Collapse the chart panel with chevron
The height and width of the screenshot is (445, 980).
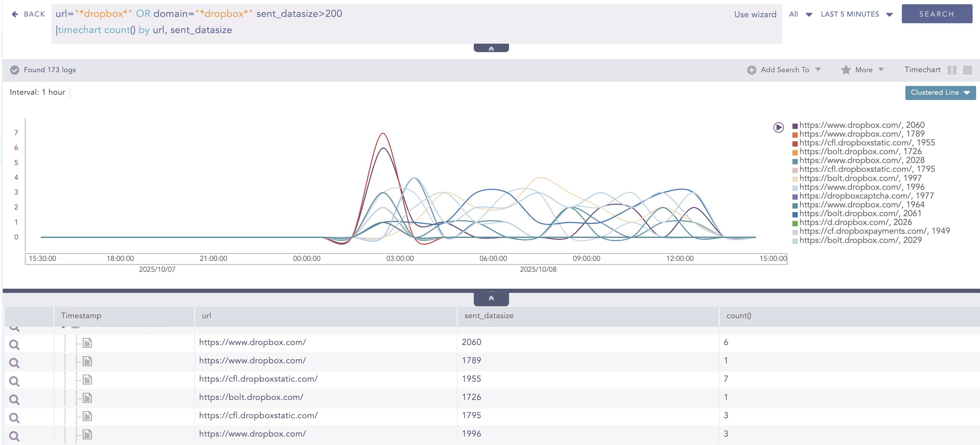(491, 298)
